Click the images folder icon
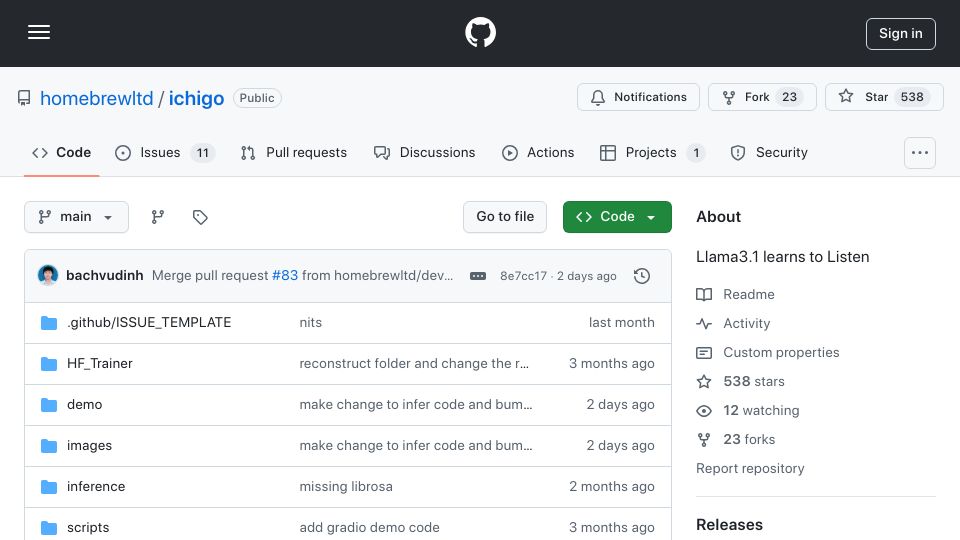 coord(49,446)
